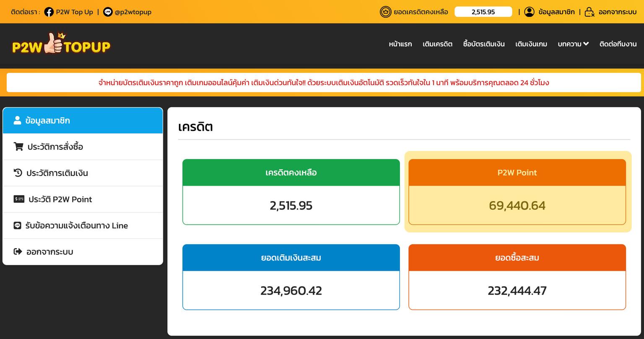Open ข้อมูลสมาชิก link in top bar

coord(556,12)
